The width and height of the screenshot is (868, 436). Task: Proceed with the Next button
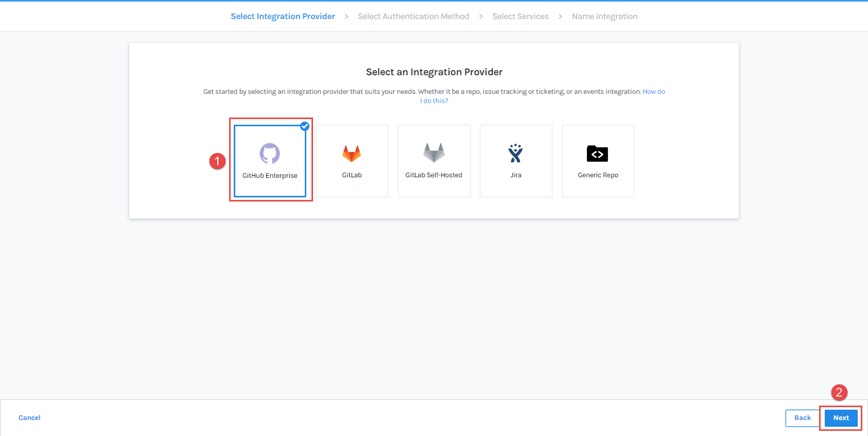pos(841,418)
